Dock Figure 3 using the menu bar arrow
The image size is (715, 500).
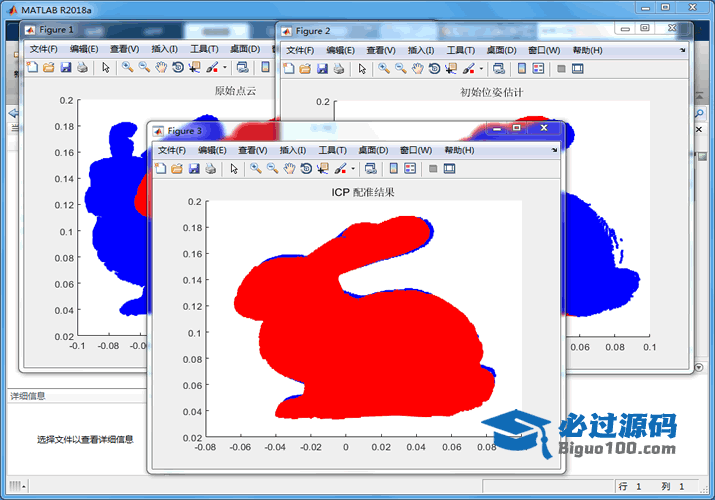pos(554,150)
